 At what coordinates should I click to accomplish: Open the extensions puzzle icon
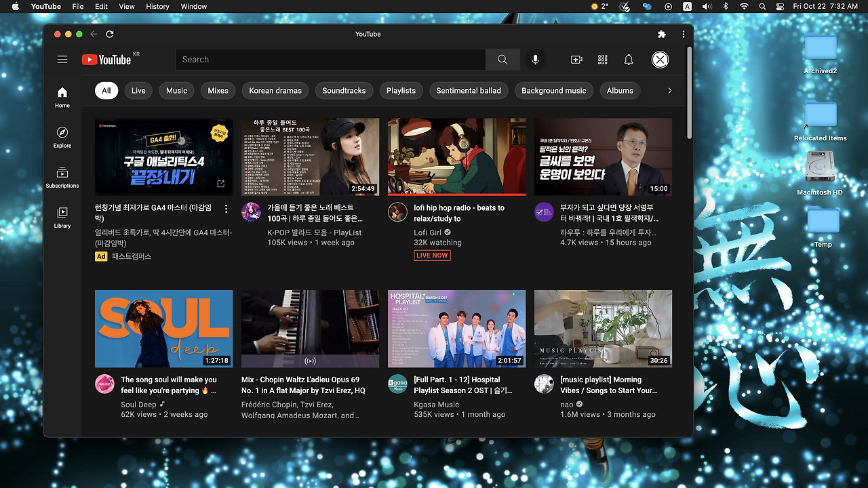[x=662, y=34]
